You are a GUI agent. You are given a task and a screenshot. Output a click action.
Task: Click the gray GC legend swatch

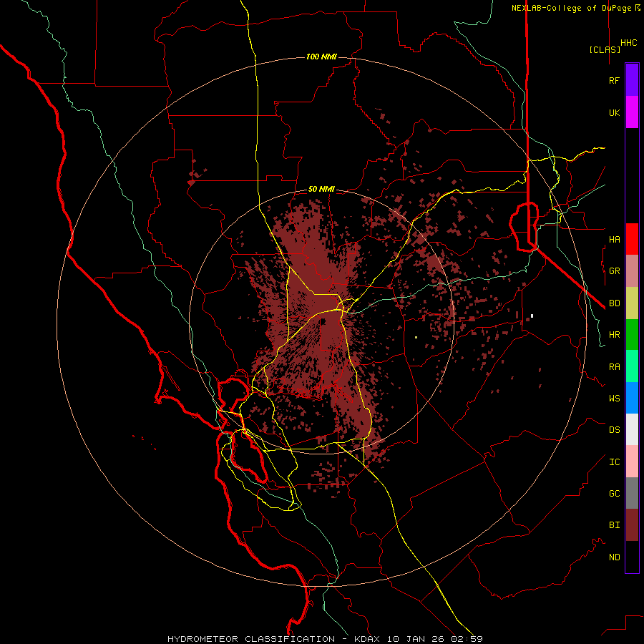point(632,493)
